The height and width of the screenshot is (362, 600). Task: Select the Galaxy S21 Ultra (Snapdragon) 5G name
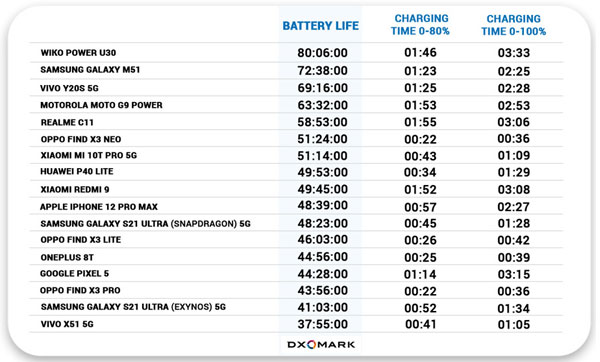145,224
